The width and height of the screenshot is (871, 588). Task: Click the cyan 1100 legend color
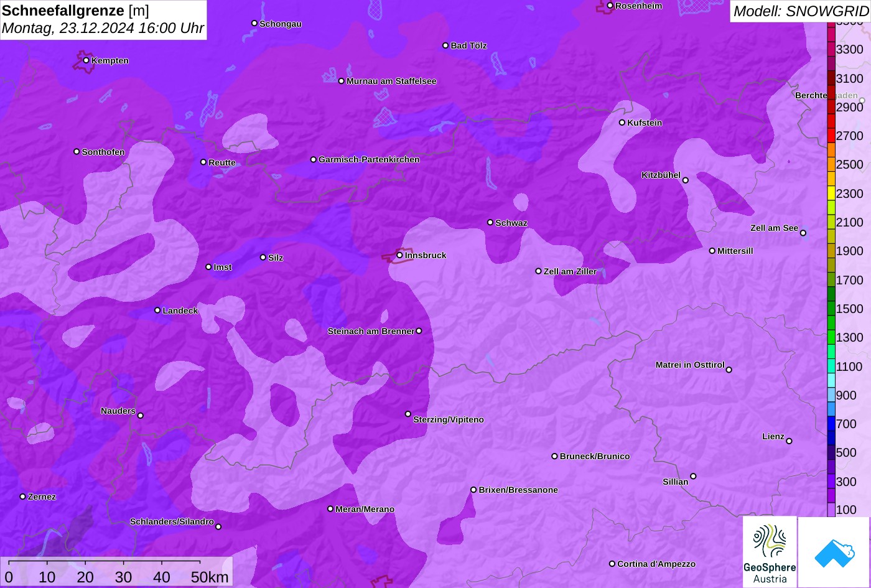(831, 366)
